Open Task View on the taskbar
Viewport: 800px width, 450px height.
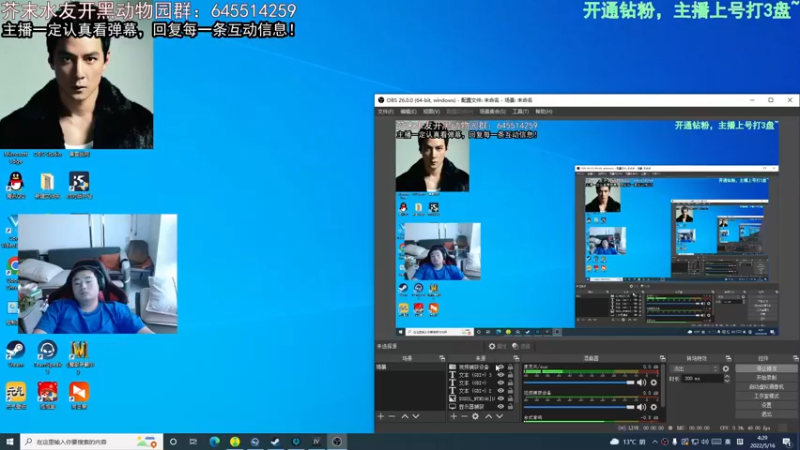[193, 441]
